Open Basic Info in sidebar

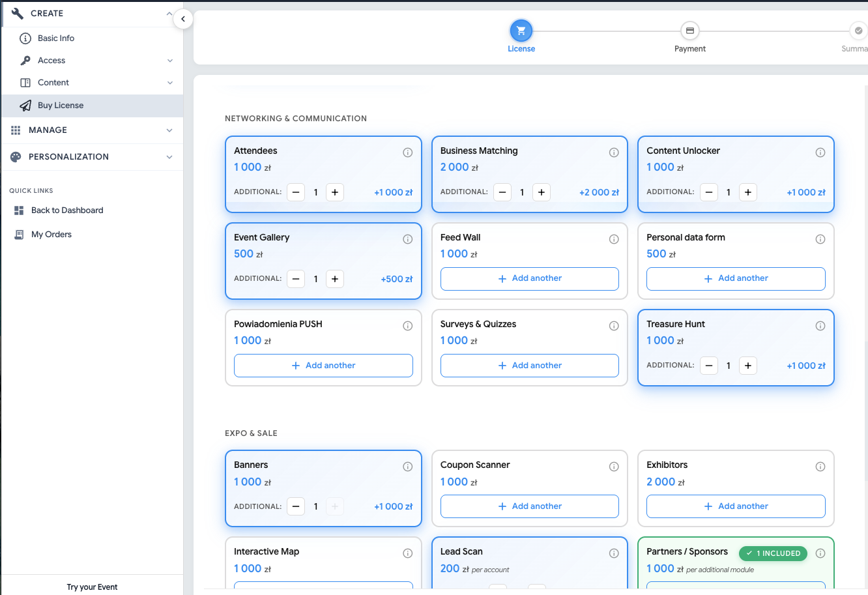[x=56, y=38]
